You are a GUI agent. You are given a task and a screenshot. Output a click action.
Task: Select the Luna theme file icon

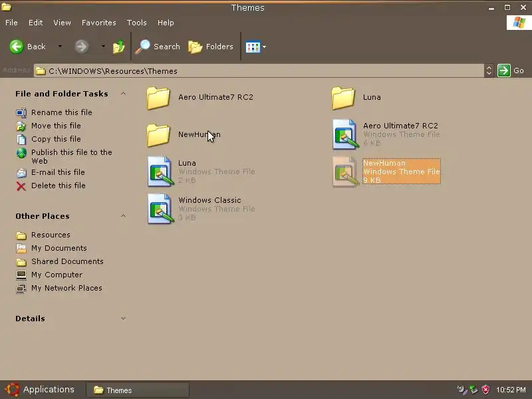pyautogui.click(x=160, y=172)
